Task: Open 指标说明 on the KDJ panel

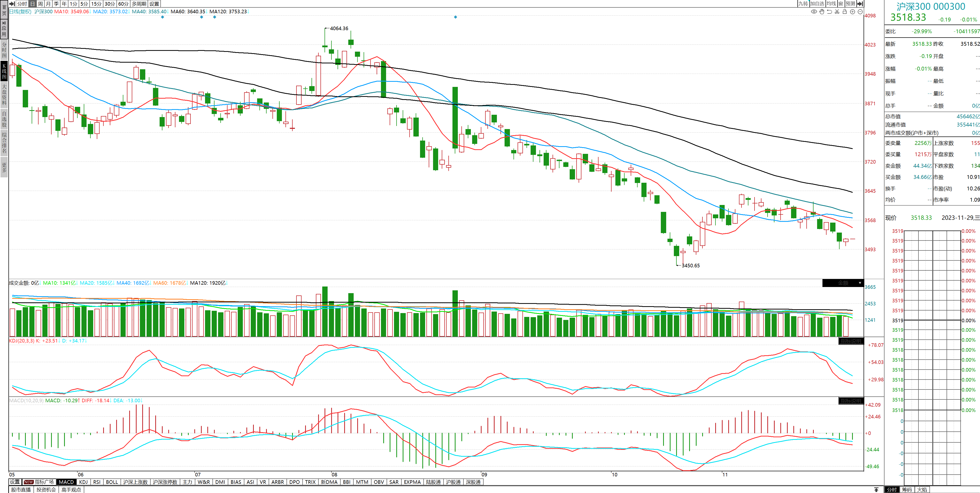Action: click(x=851, y=341)
